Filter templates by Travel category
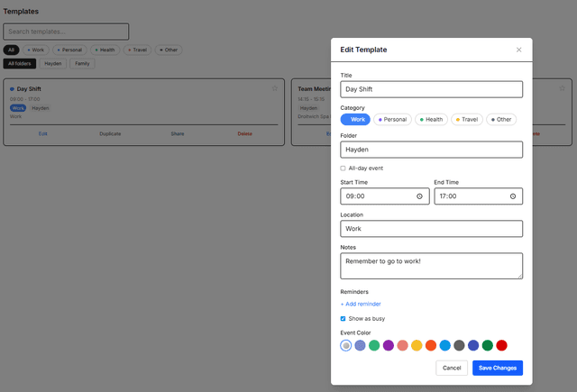Viewport: 577px width, 392px height. [x=137, y=50]
